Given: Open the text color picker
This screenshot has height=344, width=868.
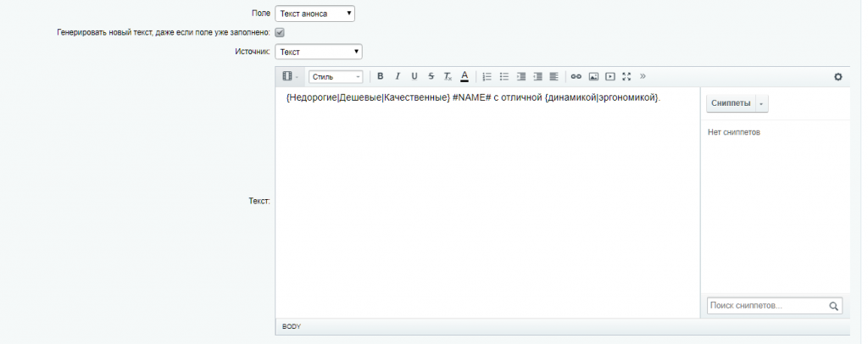Looking at the screenshot, I should 465,76.
